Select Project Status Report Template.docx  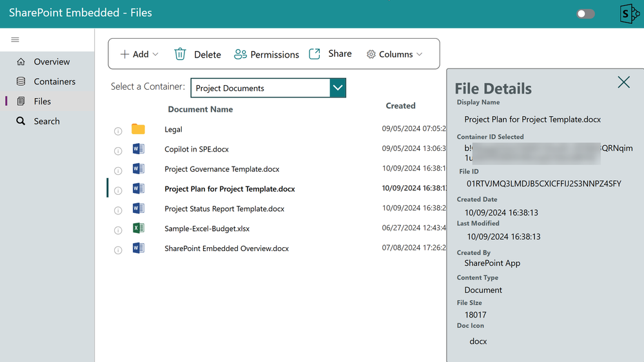coord(224,208)
